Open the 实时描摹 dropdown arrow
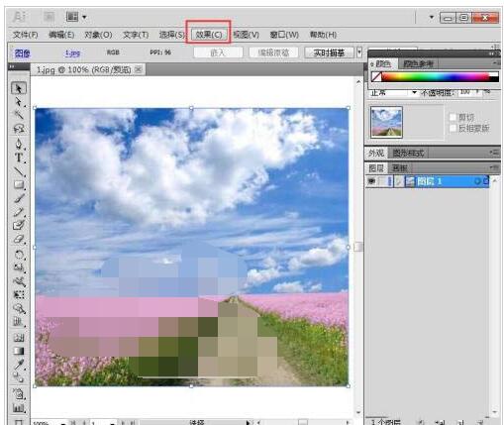504x425 pixels. click(359, 53)
